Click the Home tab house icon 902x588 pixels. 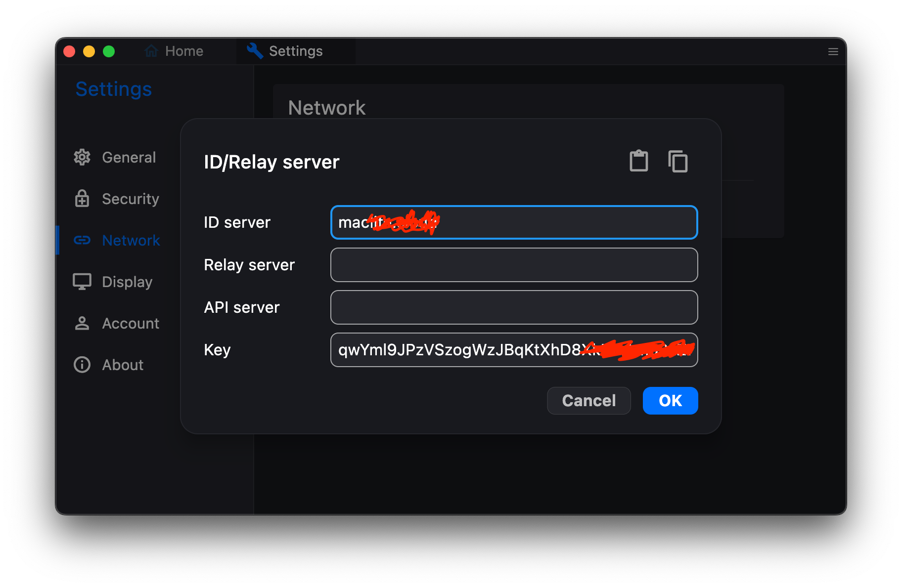[150, 51]
